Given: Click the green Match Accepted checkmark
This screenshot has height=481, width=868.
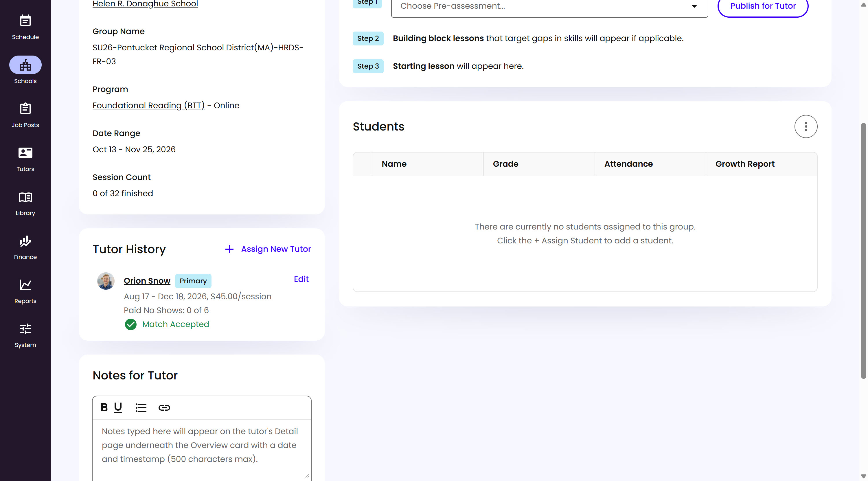Looking at the screenshot, I should pyautogui.click(x=130, y=324).
